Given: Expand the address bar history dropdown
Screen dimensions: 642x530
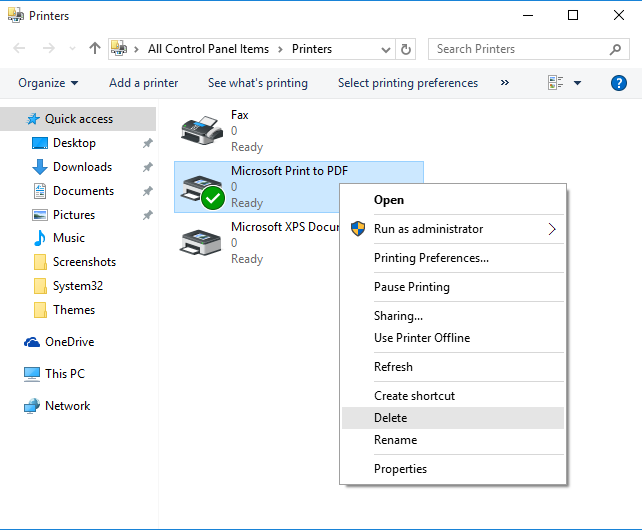Looking at the screenshot, I should [x=386, y=50].
